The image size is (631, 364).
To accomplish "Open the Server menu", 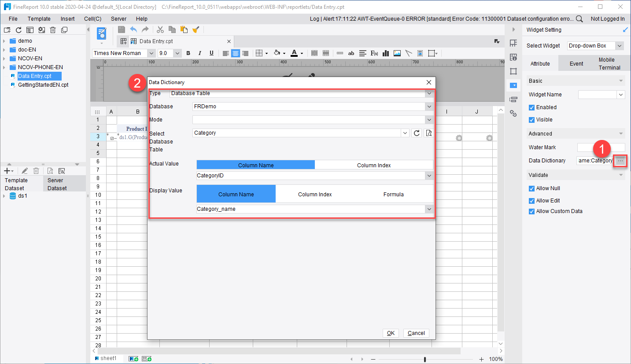I will 118,18.
